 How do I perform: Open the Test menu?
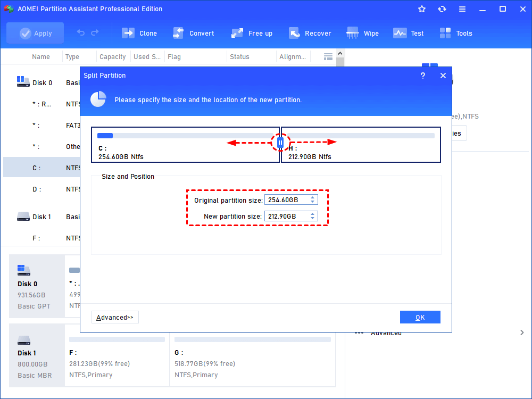pyautogui.click(x=409, y=33)
